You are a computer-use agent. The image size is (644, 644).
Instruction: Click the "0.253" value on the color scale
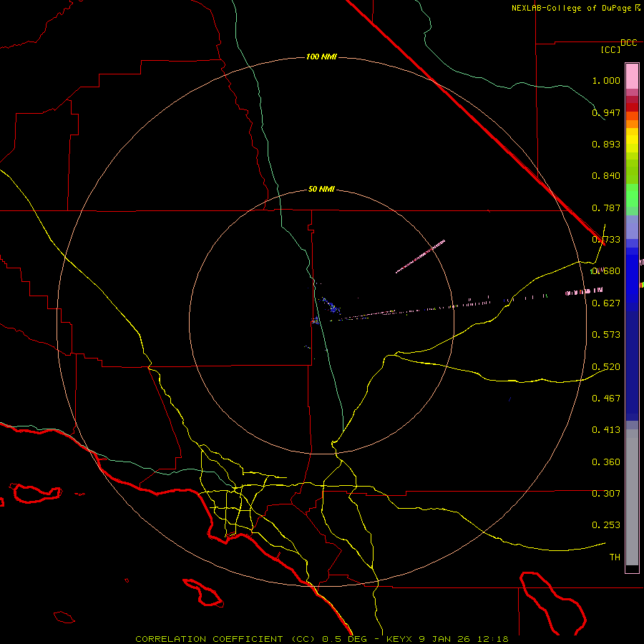pyautogui.click(x=606, y=525)
